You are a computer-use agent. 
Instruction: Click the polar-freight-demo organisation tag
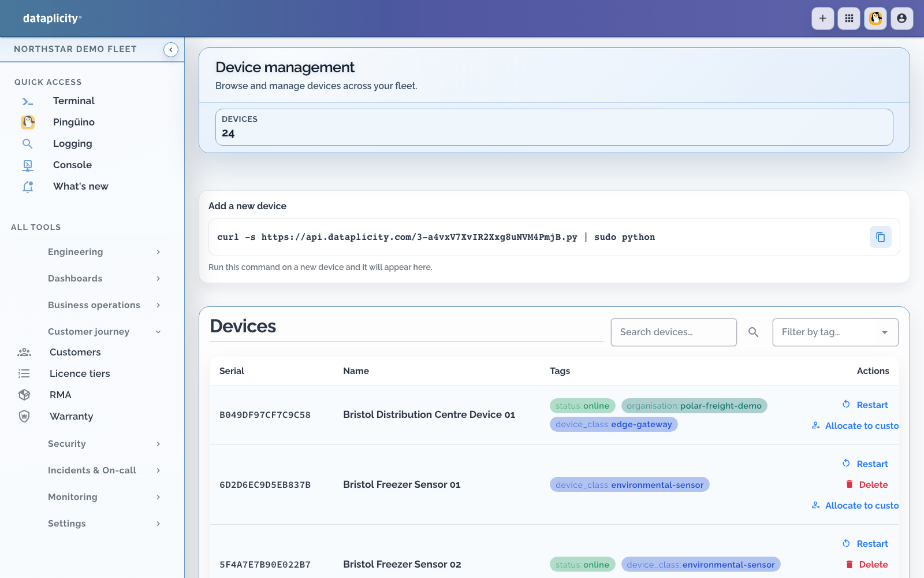tap(694, 406)
